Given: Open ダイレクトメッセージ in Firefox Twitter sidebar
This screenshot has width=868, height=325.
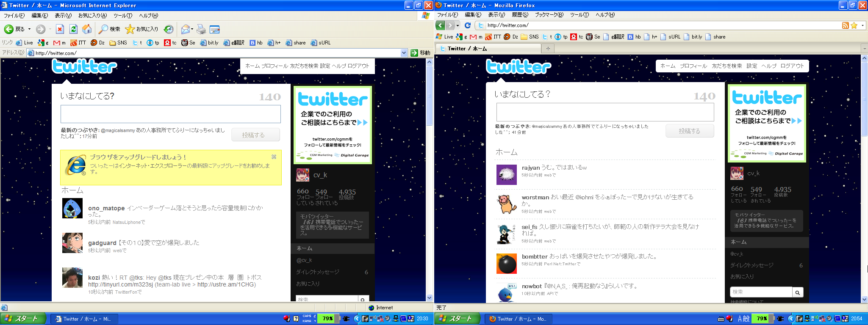Looking at the screenshot, I should point(752,265).
